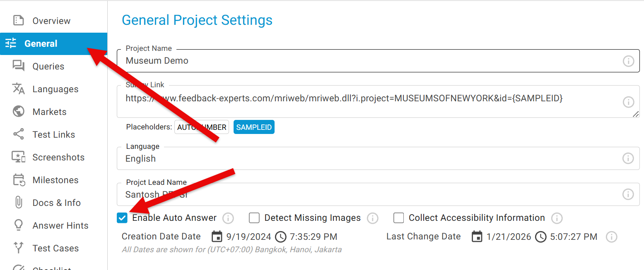Screen dimensions: 644x270
Task: Uncheck Enable Auto Answer checkbox
Action: [x=122, y=218]
